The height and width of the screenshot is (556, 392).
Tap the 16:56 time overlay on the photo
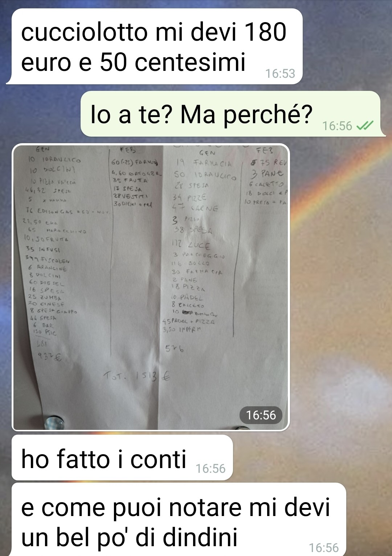click(261, 415)
